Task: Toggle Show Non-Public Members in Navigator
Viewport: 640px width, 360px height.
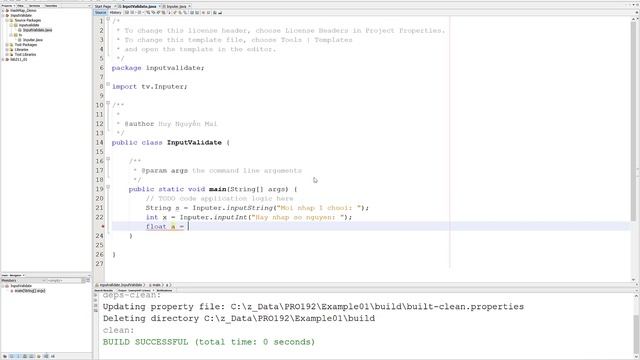Action: point(25,356)
